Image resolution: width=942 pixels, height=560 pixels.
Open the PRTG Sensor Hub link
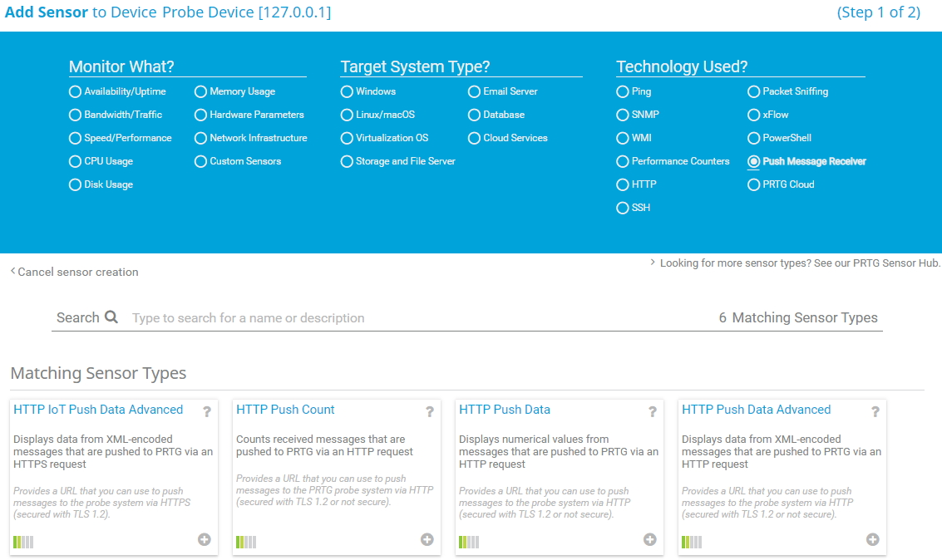pyautogui.click(x=800, y=263)
